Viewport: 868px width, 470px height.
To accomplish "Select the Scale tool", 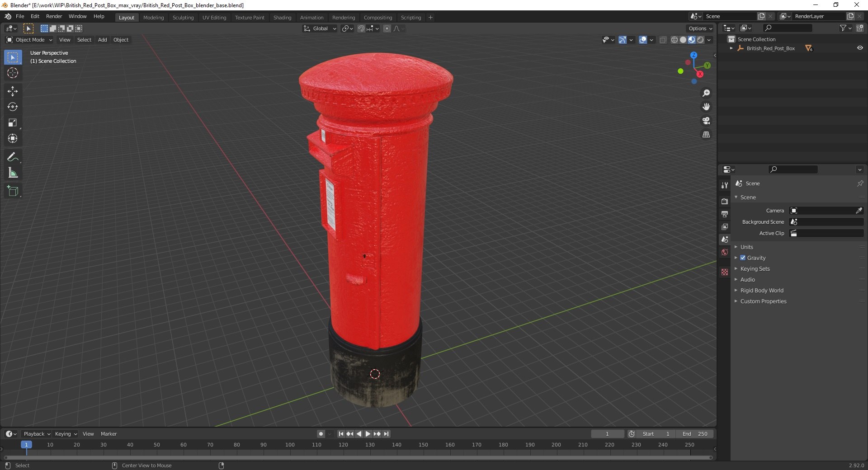I will click(13, 123).
